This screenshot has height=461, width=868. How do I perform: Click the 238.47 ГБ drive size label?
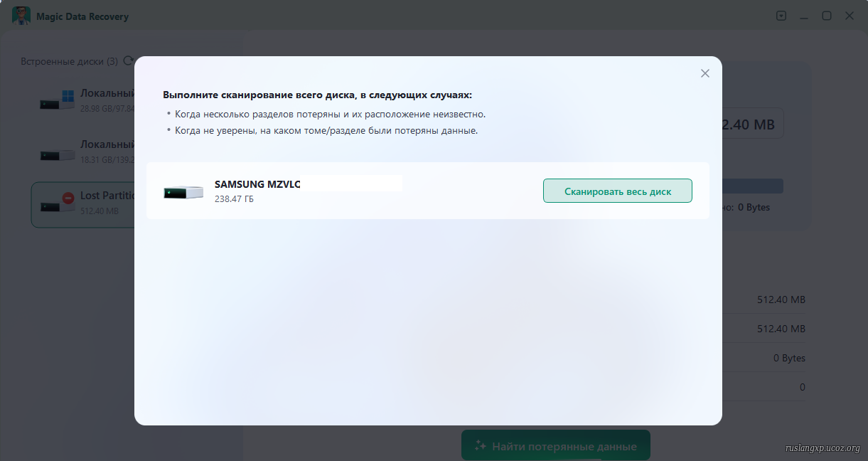click(x=234, y=199)
